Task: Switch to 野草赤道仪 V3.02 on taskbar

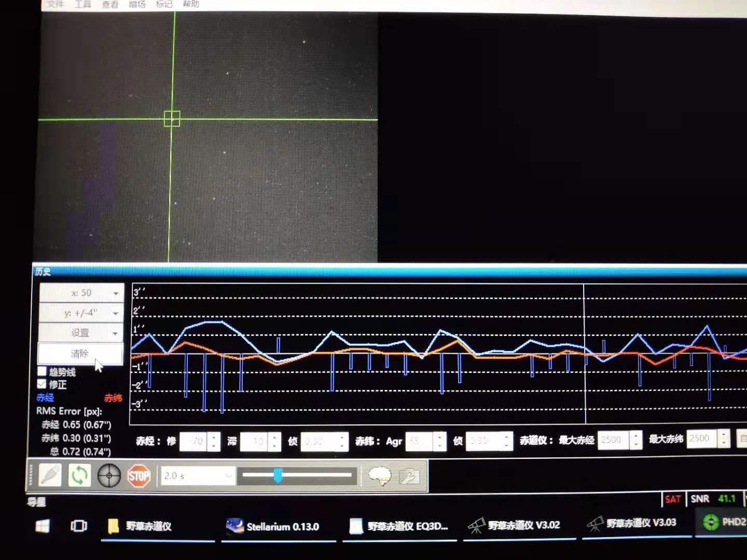Action: pos(519,525)
